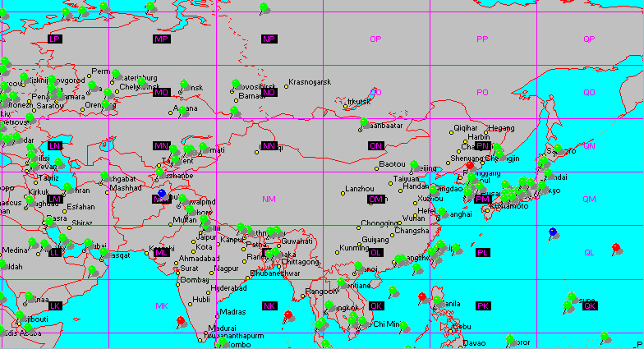Click the Rangoon city label

click(x=321, y=292)
